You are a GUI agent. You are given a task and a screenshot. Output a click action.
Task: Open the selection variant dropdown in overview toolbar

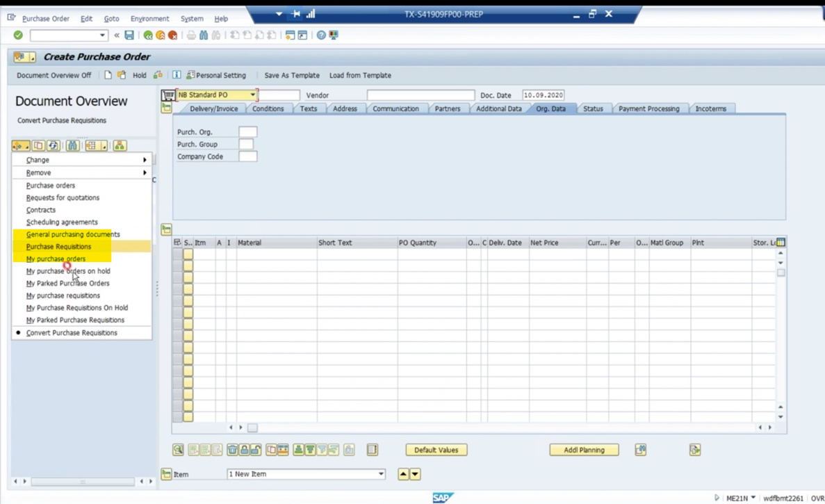(21, 146)
